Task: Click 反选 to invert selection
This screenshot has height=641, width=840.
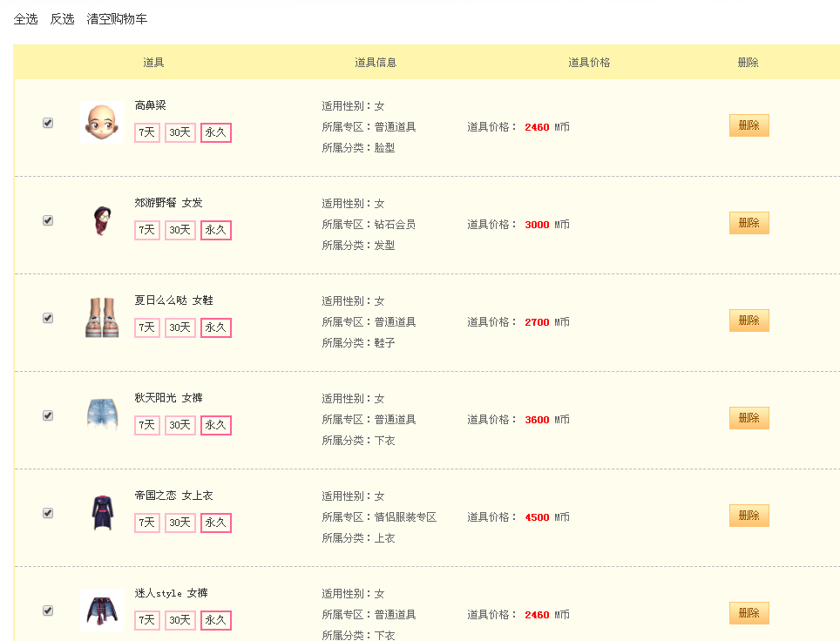Action: 62,19
